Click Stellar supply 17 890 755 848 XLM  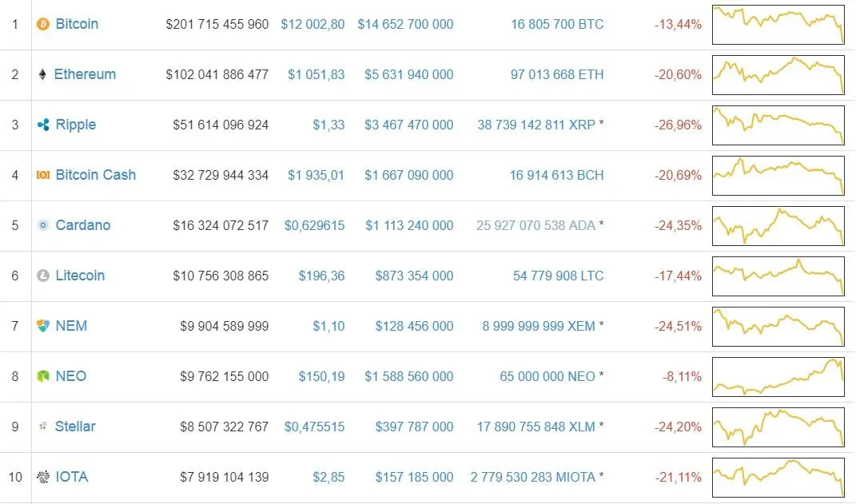pyautogui.click(x=535, y=427)
